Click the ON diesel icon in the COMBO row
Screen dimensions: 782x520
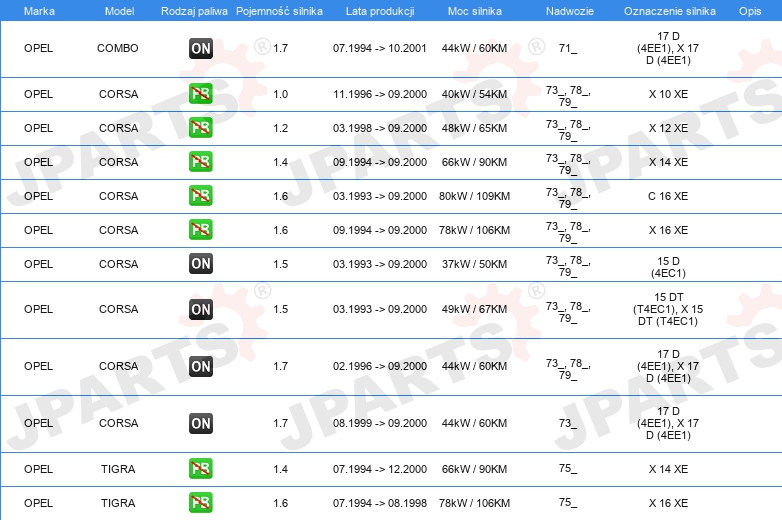(x=200, y=48)
